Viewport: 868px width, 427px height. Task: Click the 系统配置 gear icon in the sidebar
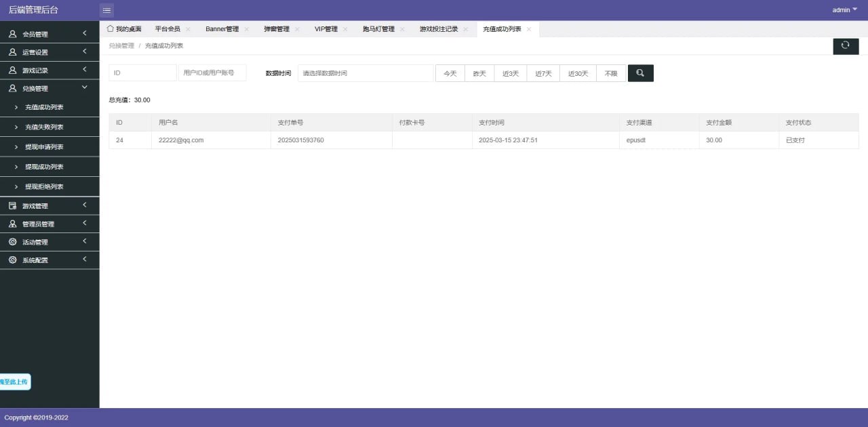(x=12, y=260)
